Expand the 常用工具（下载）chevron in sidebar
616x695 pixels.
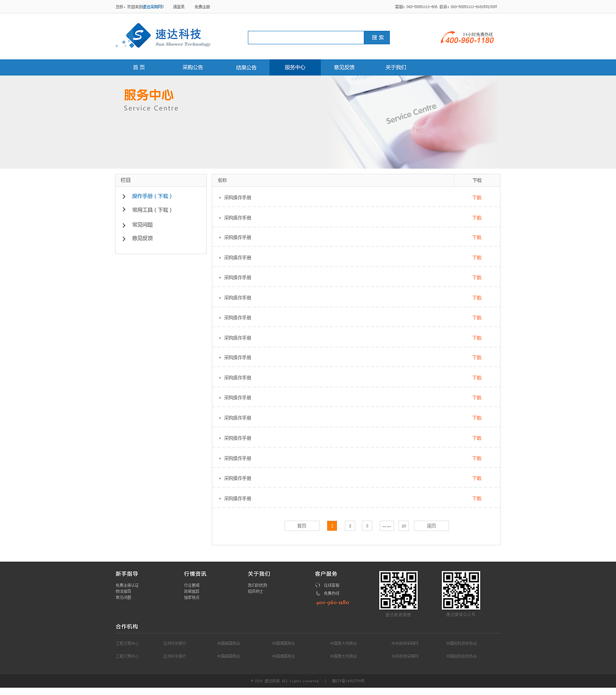coord(124,210)
